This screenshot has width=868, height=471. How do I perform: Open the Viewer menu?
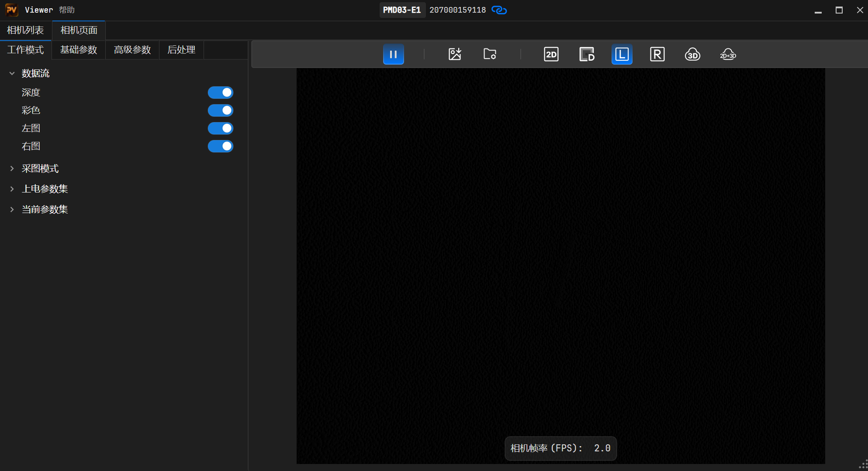[x=39, y=10]
